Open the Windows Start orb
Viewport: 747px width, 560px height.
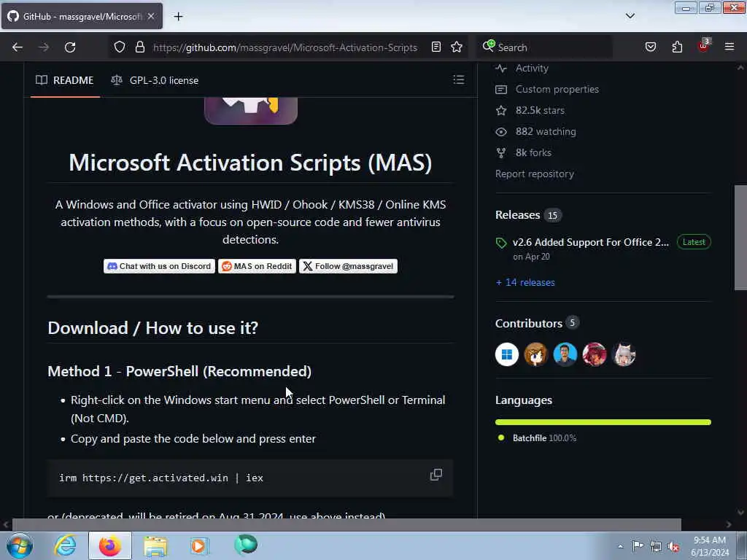click(x=20, y=545)
